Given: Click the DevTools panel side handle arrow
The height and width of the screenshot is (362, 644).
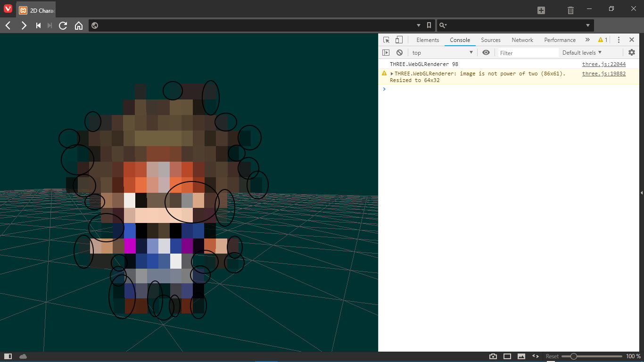Looking at the screenshot, I should [x=642, y=193].
